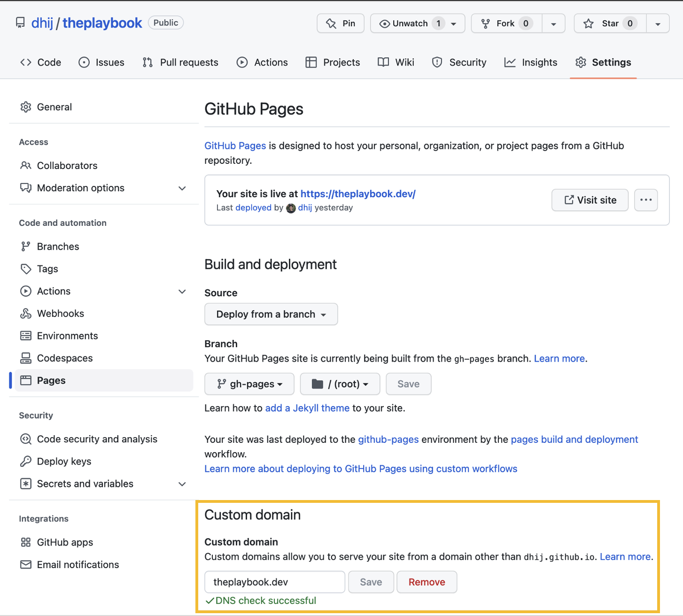Click the Visit site button
The image size is (683, 616).
tap(590, 200)
